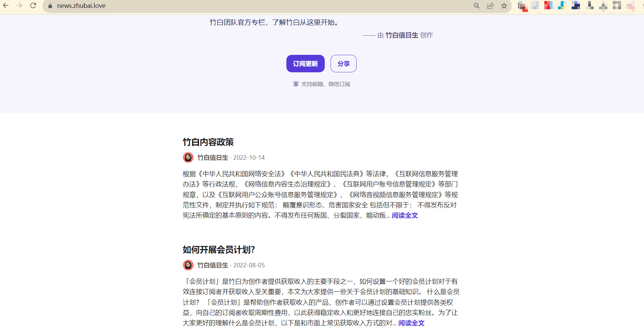Select the date 2022-08-05
Viewport: 644px width, 329px height.
pos(249,265)
